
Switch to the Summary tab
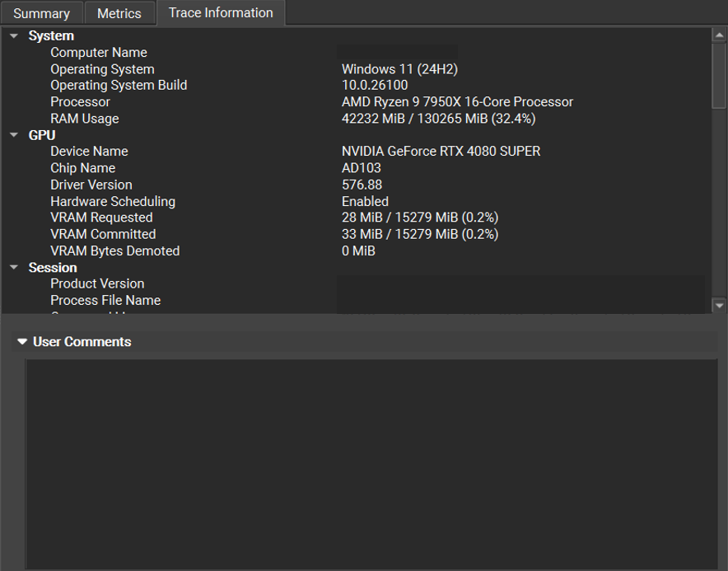pyautogui.click(x=41, y=12)
